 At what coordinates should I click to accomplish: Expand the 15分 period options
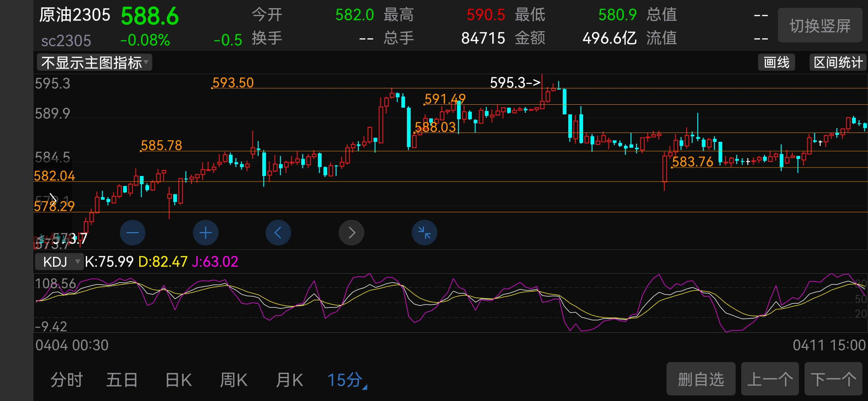pyautogui.click(x=347, y=380)
